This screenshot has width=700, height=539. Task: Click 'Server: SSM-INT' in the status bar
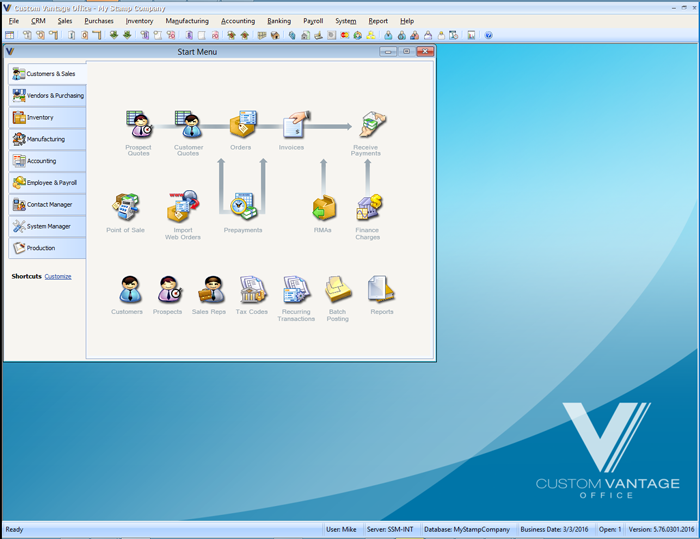(x=390, y=529)
